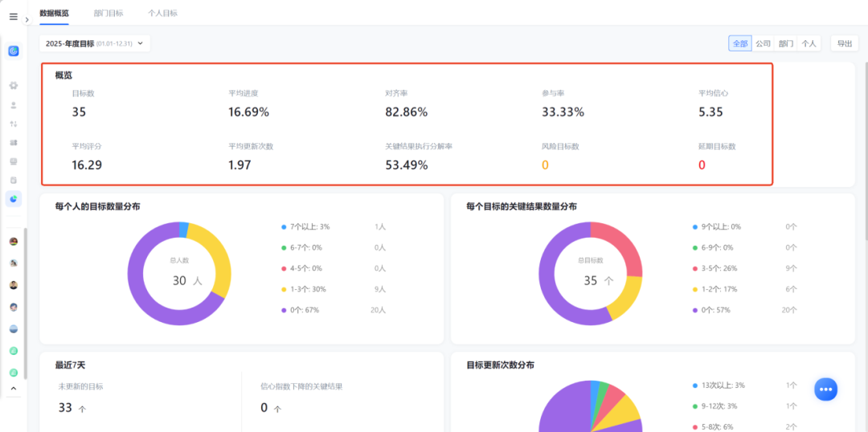The height and width of the screenshot is (432, 868).
Task: Open the hamburger menu icon
Action: (x=14, y=17)
